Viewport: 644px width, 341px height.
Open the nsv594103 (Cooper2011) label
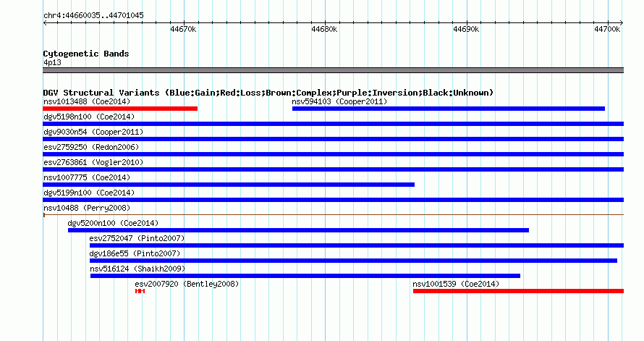(x=339, y=101)
